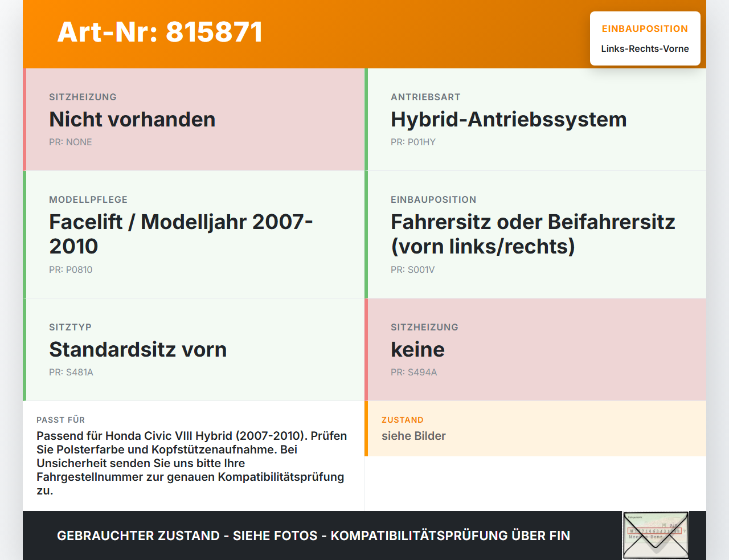Select Standardsitz vorn value
The height and width of the screenshot is (560, 729).
(138, 350)
